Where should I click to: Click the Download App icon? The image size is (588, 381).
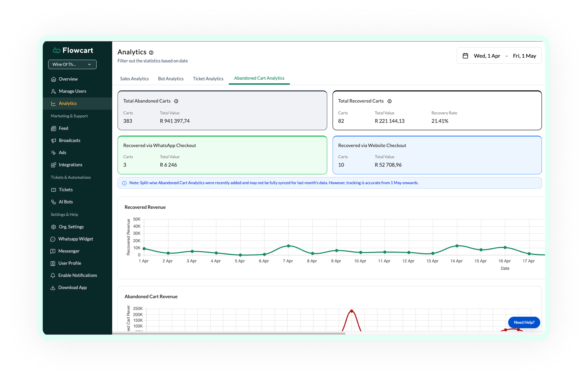coord(53,288)
